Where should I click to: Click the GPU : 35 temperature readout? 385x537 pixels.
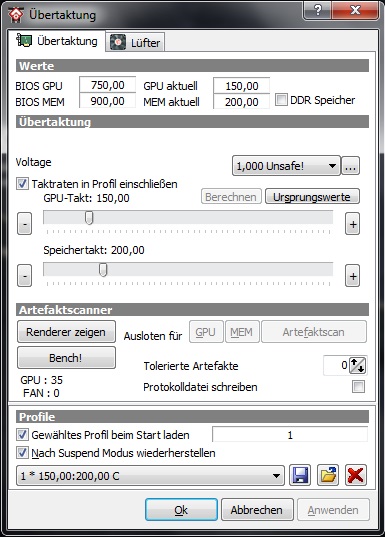point(41,380)
